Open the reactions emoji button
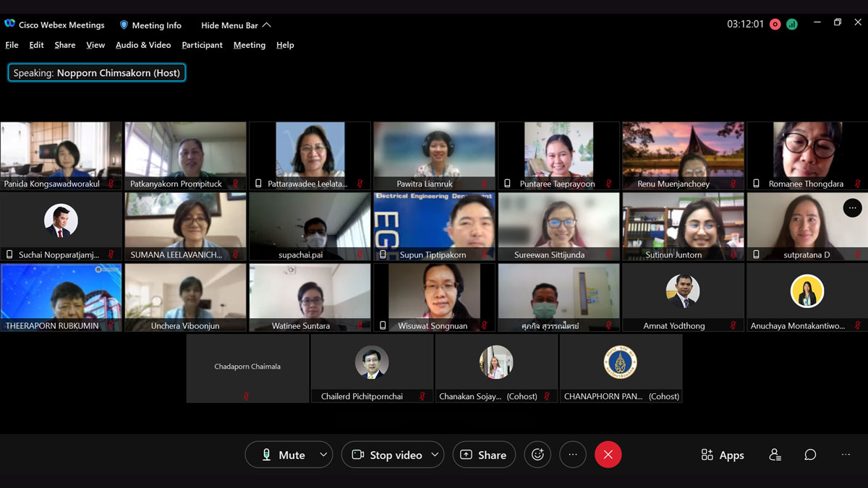Viewport: 868px width, 488px height. (x=537, y=455)
